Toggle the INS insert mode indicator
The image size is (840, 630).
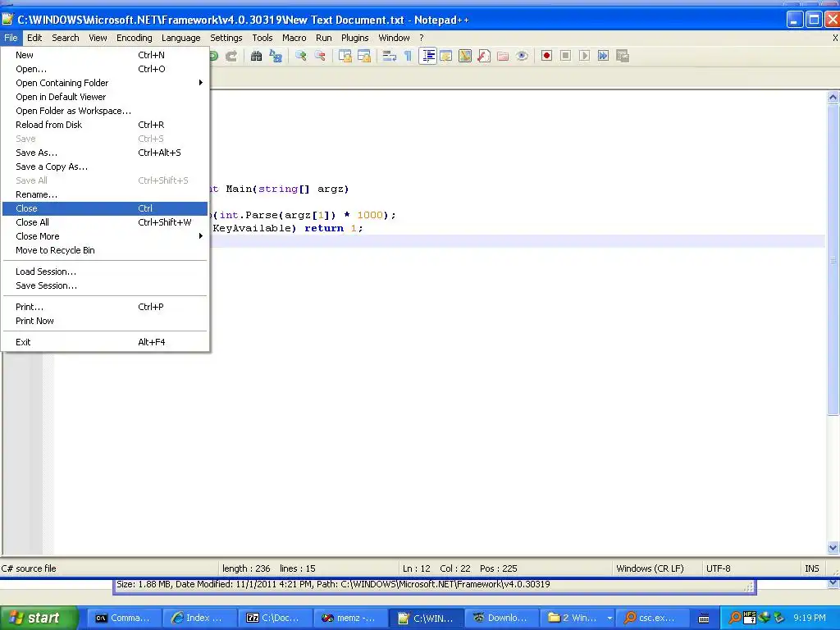point(811,568)
